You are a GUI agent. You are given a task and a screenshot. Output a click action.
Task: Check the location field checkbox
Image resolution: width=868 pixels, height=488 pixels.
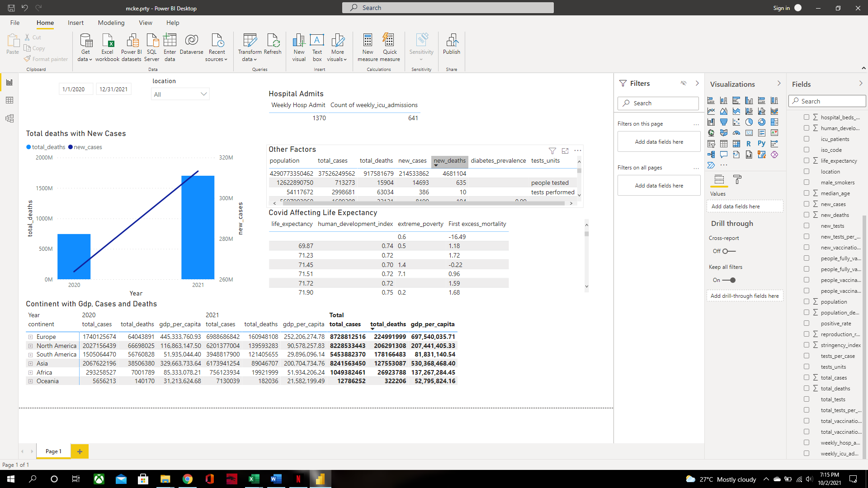[807, 172]
